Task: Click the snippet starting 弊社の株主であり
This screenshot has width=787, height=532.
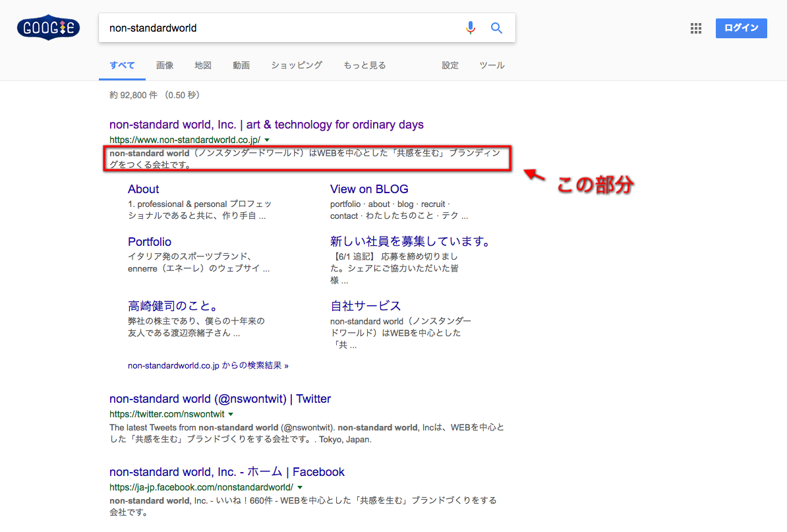Action: (196, 327)
